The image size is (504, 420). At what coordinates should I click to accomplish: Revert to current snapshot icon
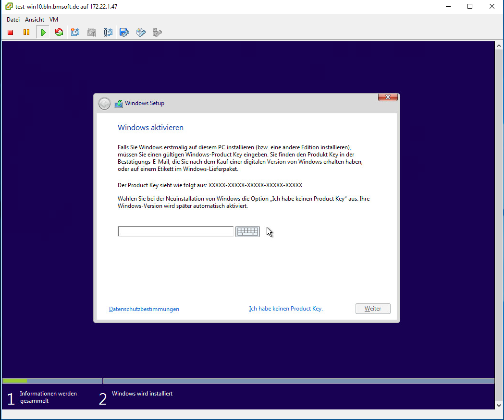[x=92, y=33]
